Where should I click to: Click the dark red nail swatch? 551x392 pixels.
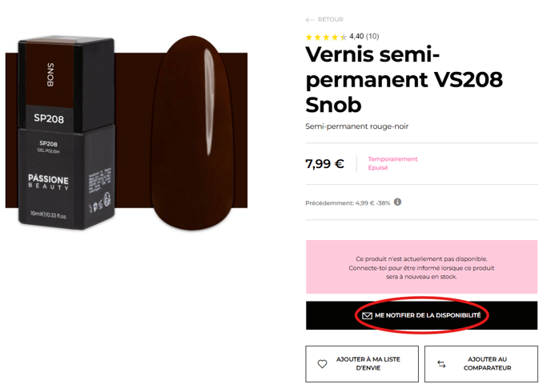pyautogui.click(x=192, y=133)
